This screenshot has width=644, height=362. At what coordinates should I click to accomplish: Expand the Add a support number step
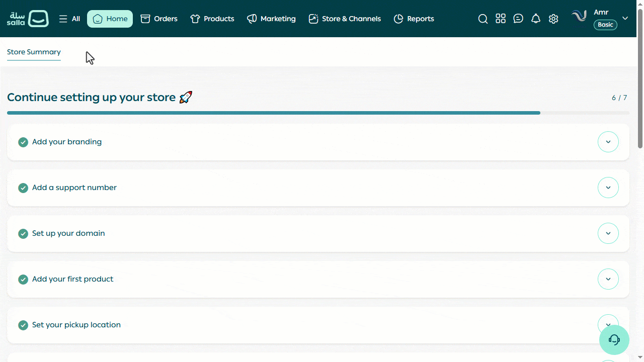pos(608,188)
